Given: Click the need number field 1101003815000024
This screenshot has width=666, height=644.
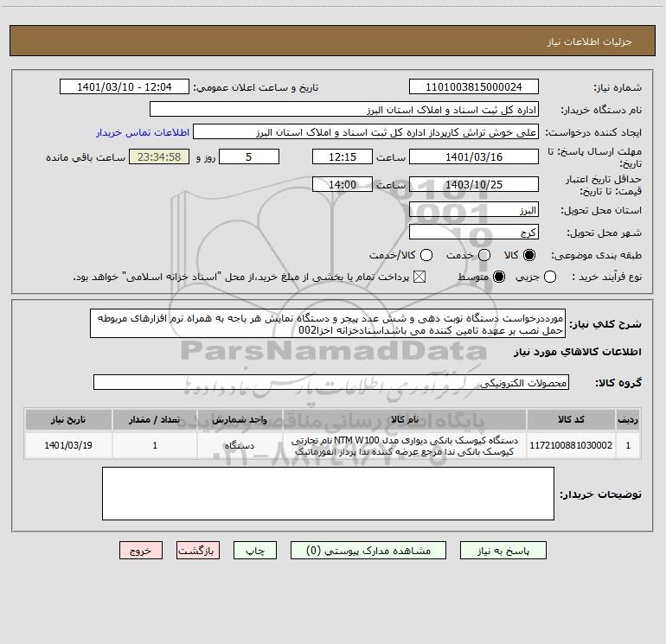Looking at the screenshot, I should pos(474,86).
